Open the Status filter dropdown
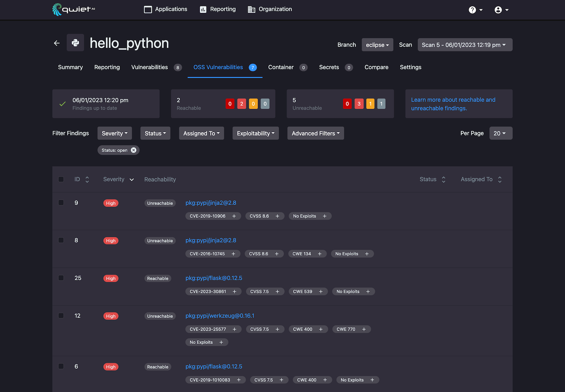Viewport: 565px width, 392px height. [155, 133]
